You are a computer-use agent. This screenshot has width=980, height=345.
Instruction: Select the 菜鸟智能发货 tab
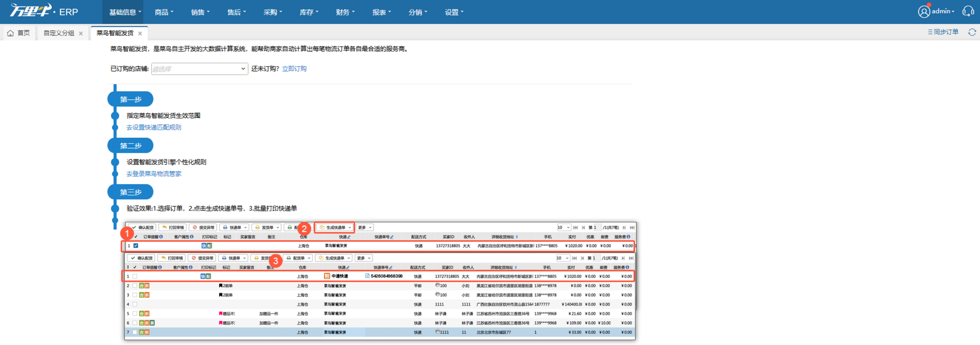119,33
